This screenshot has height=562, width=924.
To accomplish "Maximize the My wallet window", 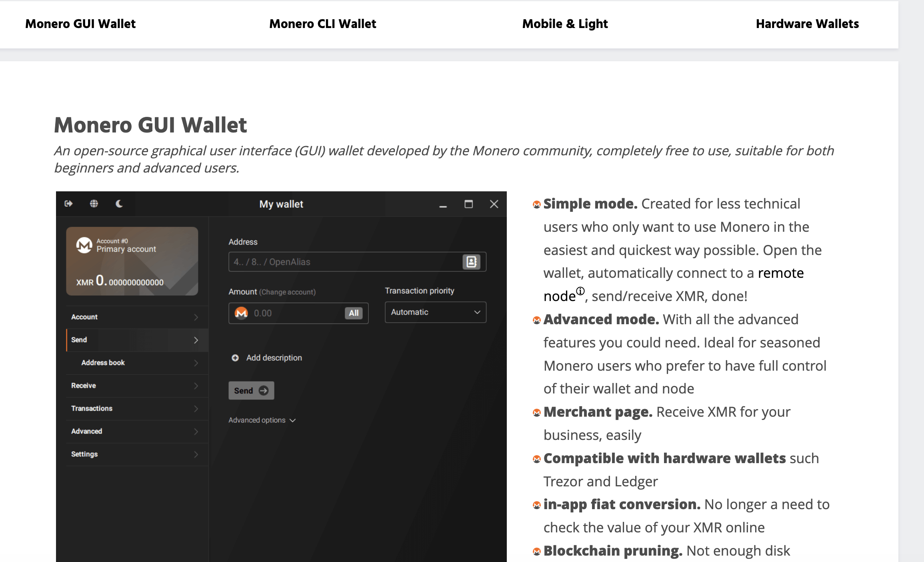I will tap(468, 204).
